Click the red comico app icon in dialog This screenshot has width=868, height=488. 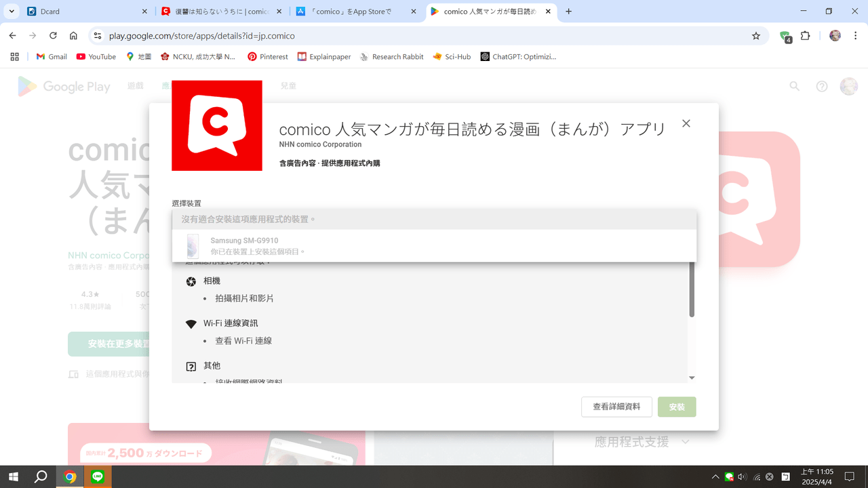(217, 125)
